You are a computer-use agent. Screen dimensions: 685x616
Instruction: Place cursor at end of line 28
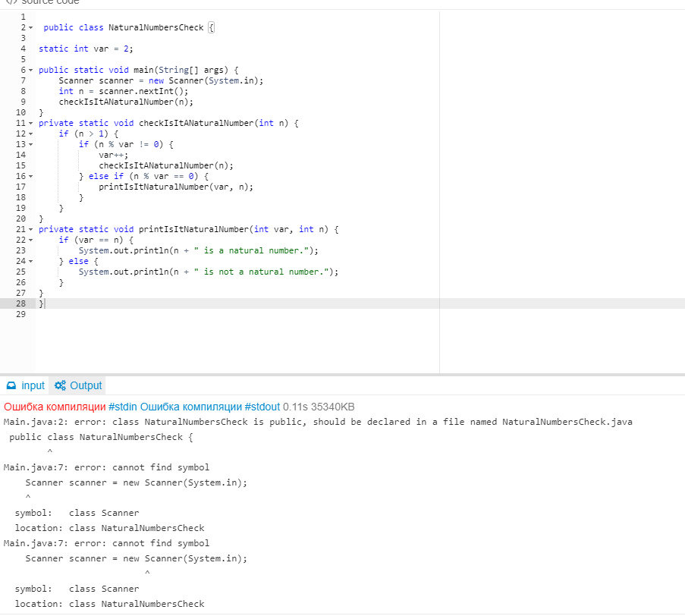tap(46, 303)
